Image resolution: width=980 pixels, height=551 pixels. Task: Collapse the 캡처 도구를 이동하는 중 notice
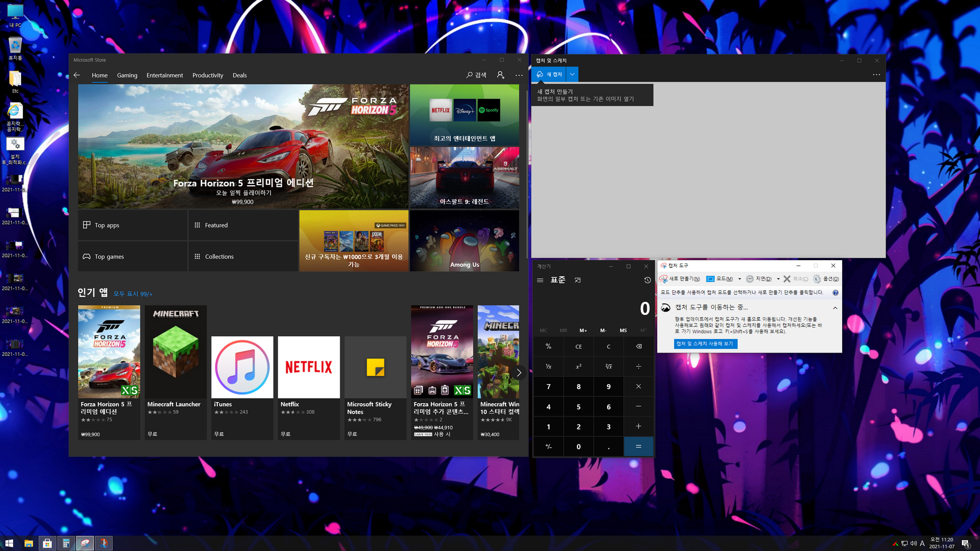(835, 308)
